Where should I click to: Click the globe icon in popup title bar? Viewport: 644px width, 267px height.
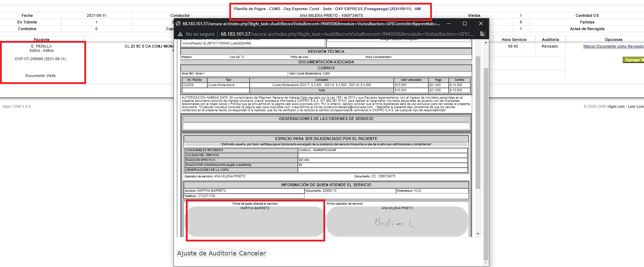[178, 23]
